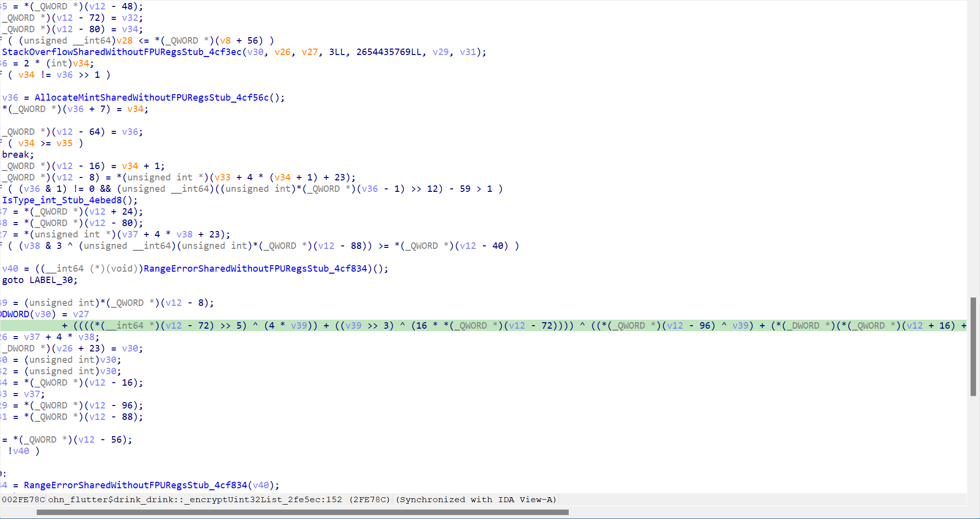Click variable v36 in 'v36 = AllocateMint' line

(x=10, y=98)
